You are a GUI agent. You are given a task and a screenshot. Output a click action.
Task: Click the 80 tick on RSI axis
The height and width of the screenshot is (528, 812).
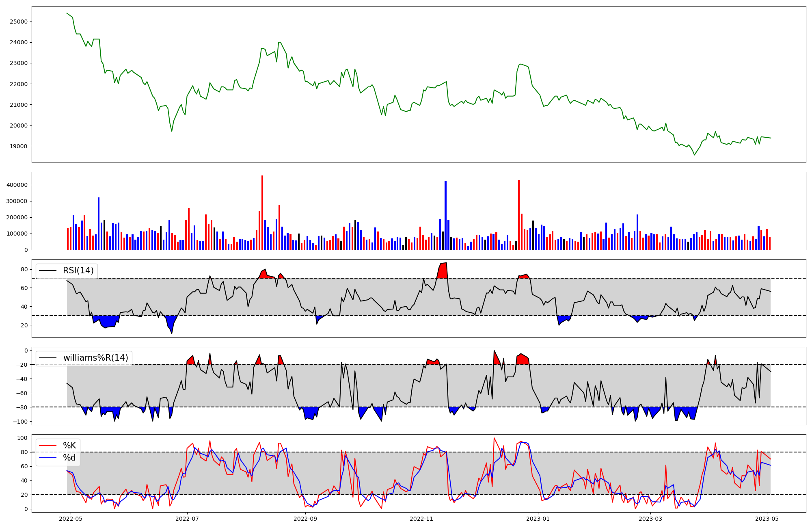24,269
